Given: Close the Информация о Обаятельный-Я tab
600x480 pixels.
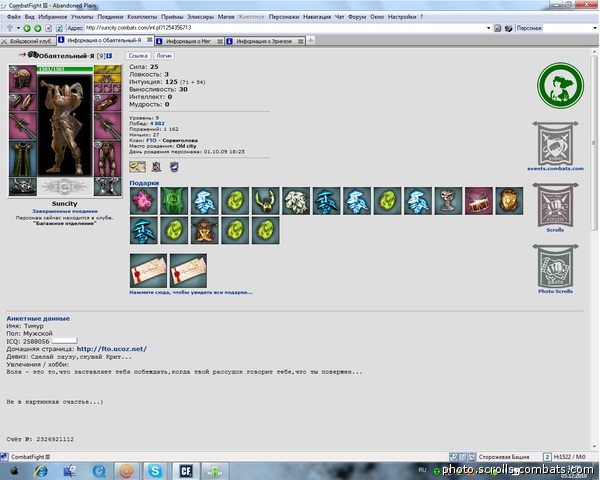Looking at the screenshot, I should [x=150, y=40].
